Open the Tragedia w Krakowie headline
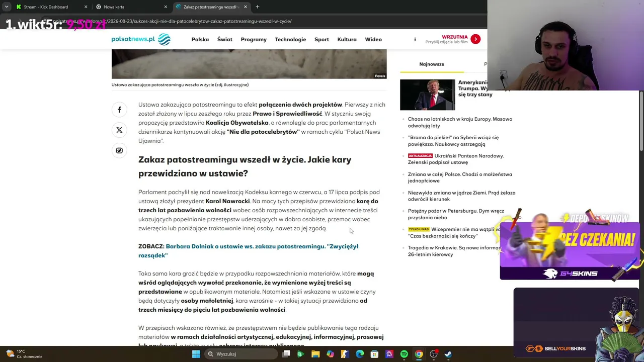This screenshot has width=644, height=362. pos(454,251)
